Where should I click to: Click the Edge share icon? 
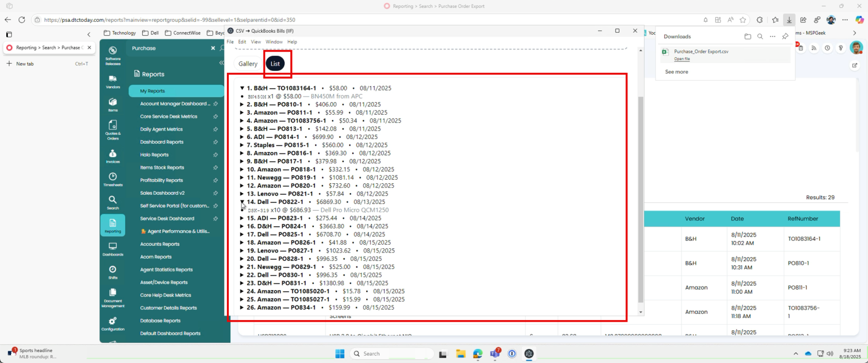pos(803,20)
